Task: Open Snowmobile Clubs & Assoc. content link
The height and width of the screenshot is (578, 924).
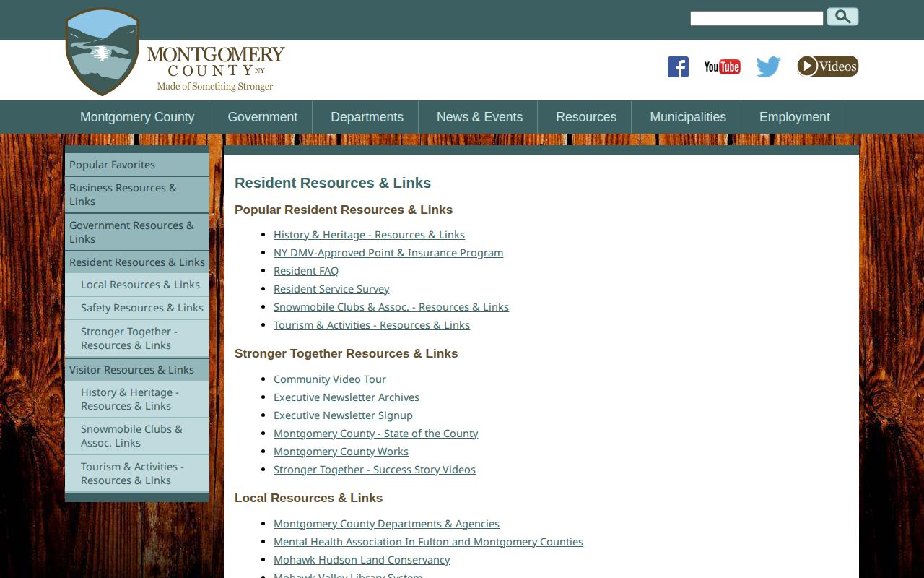Action: (391, 307)
